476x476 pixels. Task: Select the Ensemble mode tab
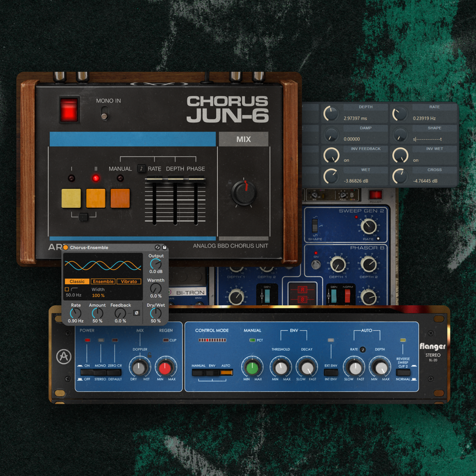pos(103,282)
